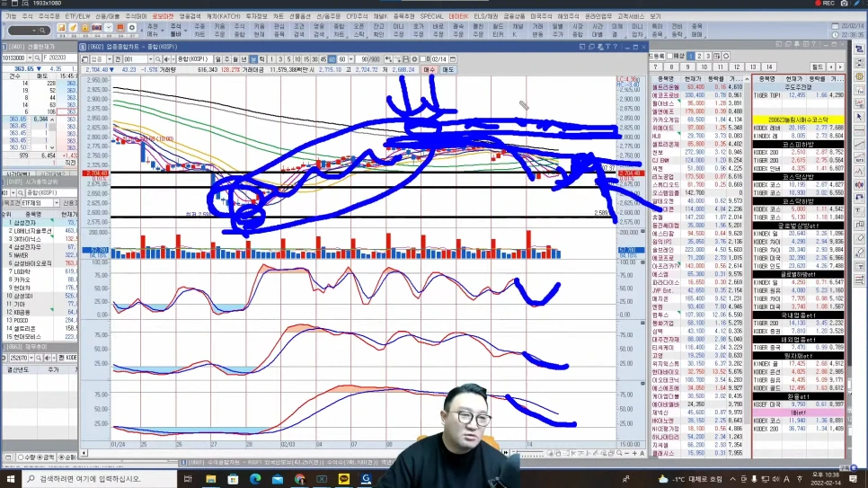868x488 pixels.
Task: Click the lock icon in the toolbar
Action: tap(84, 28)
